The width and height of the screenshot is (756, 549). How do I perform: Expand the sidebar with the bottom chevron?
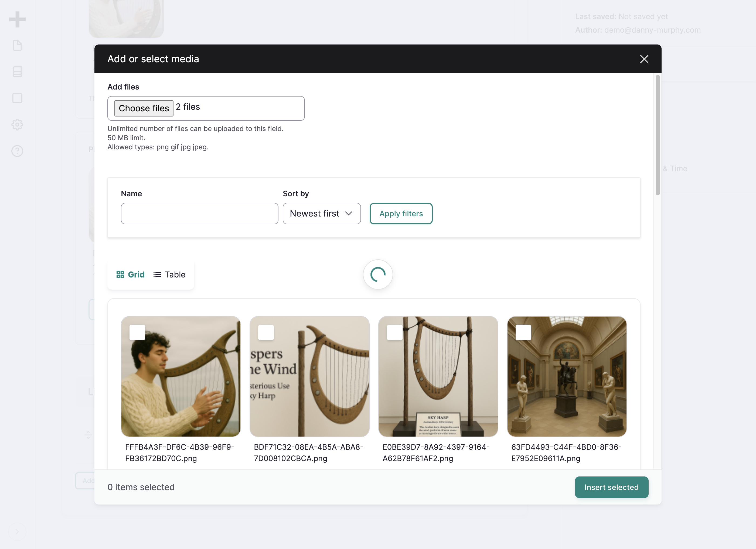(17, 532)
